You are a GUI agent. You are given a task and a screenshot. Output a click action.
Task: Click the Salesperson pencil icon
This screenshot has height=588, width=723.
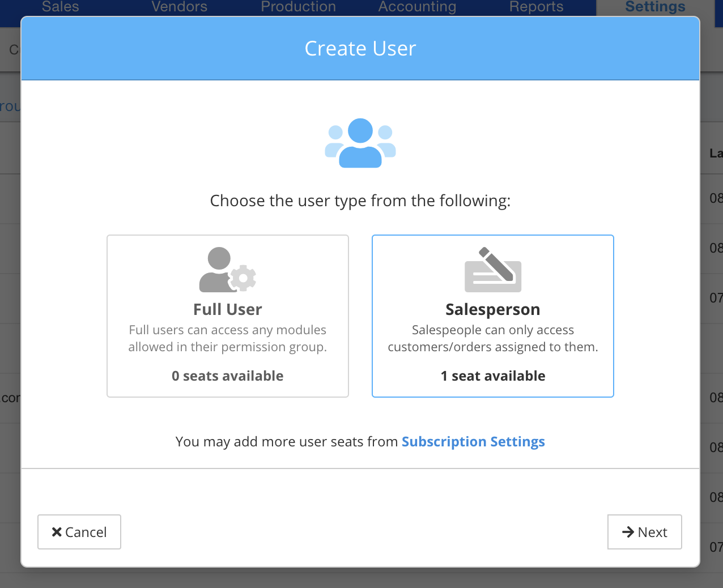coord(493,270)
